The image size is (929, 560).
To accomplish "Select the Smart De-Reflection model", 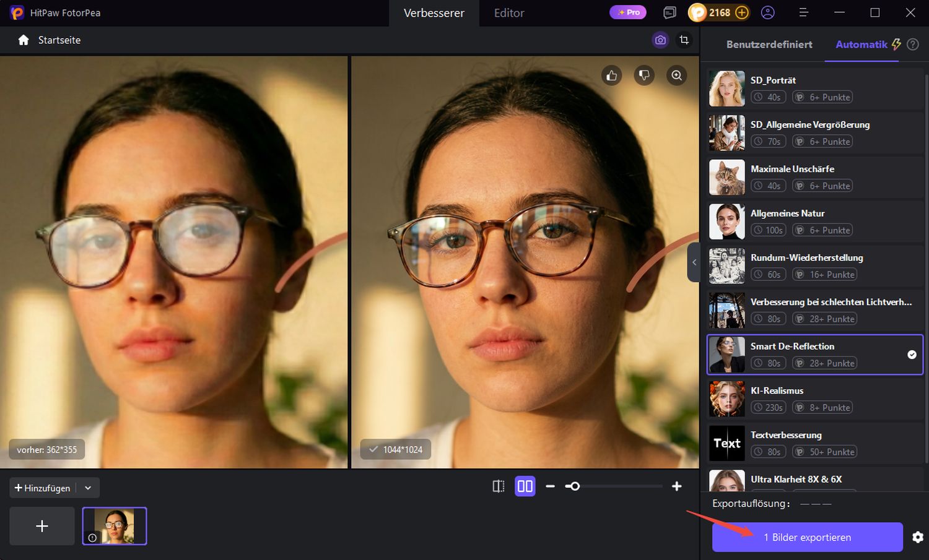I will pyautogui.click(x=815, y=355).
